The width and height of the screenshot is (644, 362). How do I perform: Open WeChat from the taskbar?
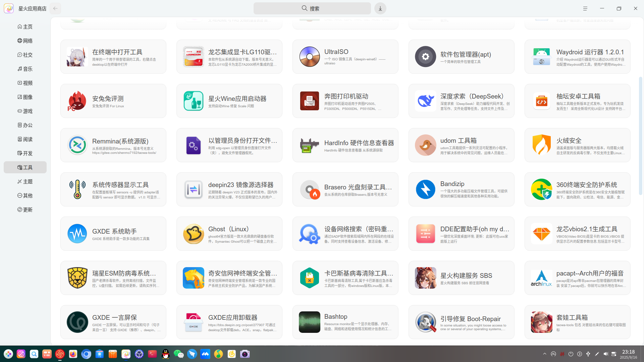point(179,354)
